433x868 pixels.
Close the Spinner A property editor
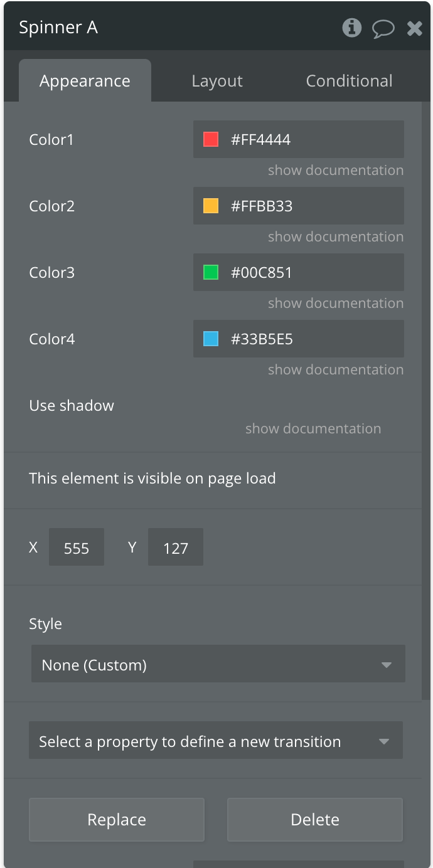(415, 28)
